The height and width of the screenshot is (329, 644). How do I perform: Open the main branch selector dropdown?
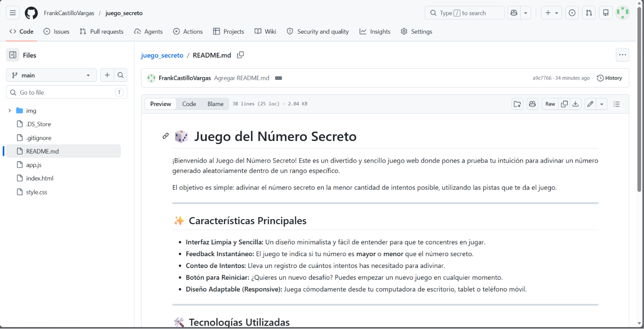point(51,75)
